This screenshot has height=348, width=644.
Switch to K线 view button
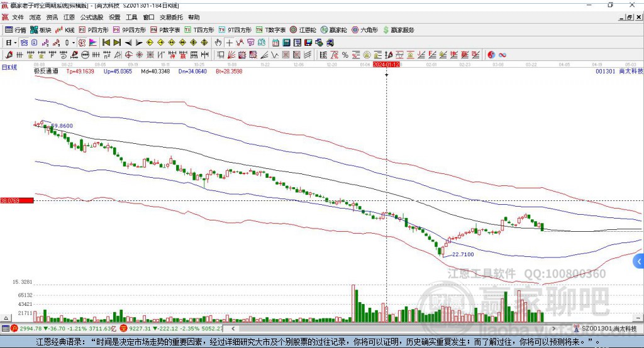click(x=65, y=30)
